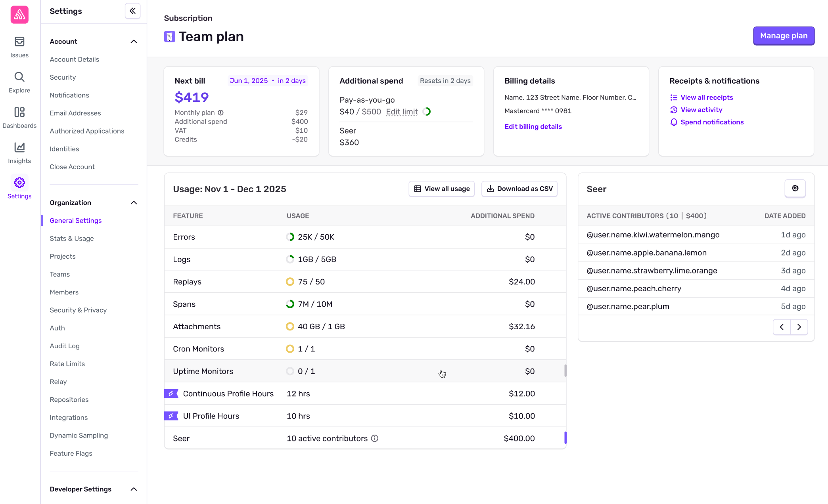Collapse the Developer Settings section

(134, 489)
